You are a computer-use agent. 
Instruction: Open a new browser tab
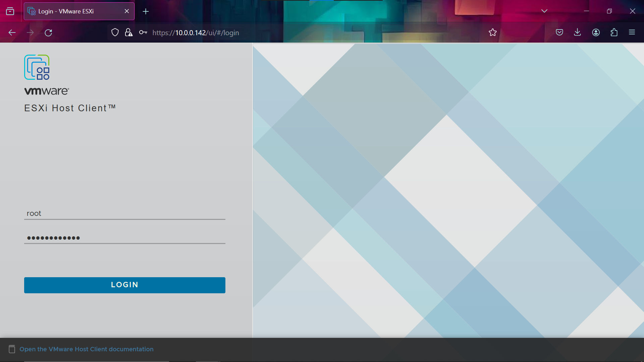click(146, 11)
